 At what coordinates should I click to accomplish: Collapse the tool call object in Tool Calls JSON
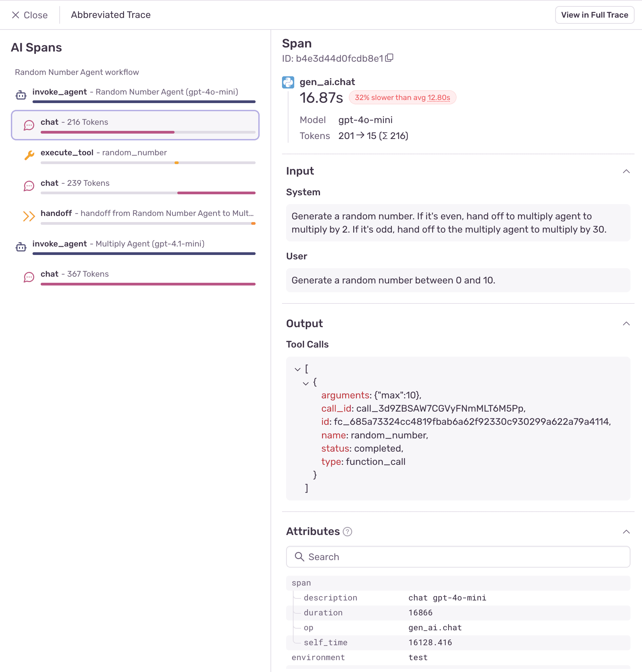coord(306,383)
